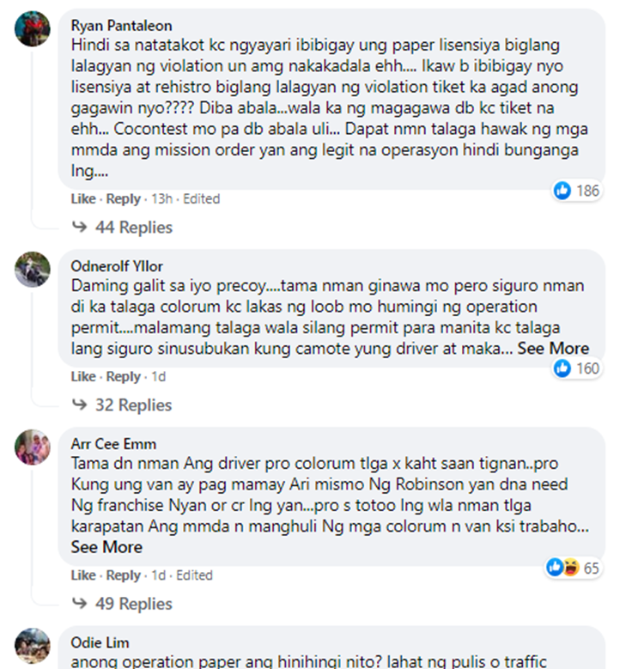644x669 pixels.
Task: Show full Odnerolf Yllor comment via See More
Action: coord(553,349)
